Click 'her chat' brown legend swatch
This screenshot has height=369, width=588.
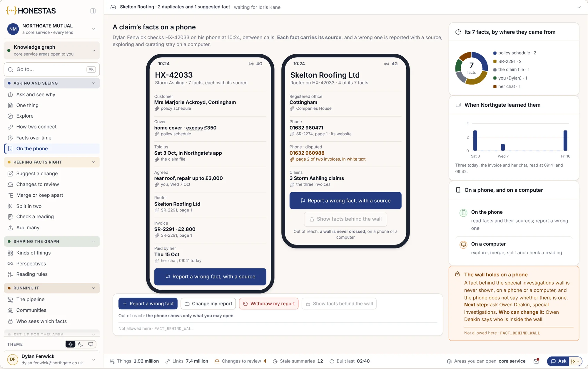pyautogui.click(x=495, y=87)
